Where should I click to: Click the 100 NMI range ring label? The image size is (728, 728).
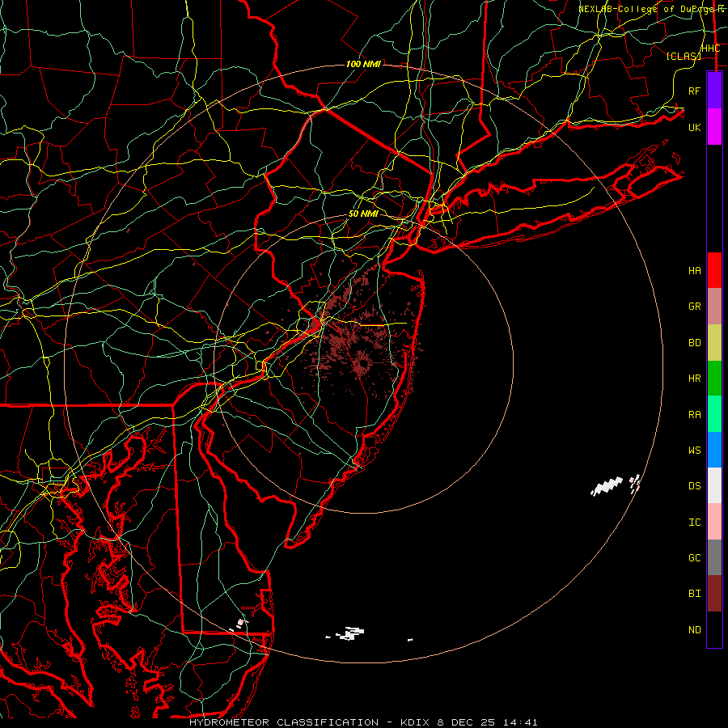[x=363, y=64]
